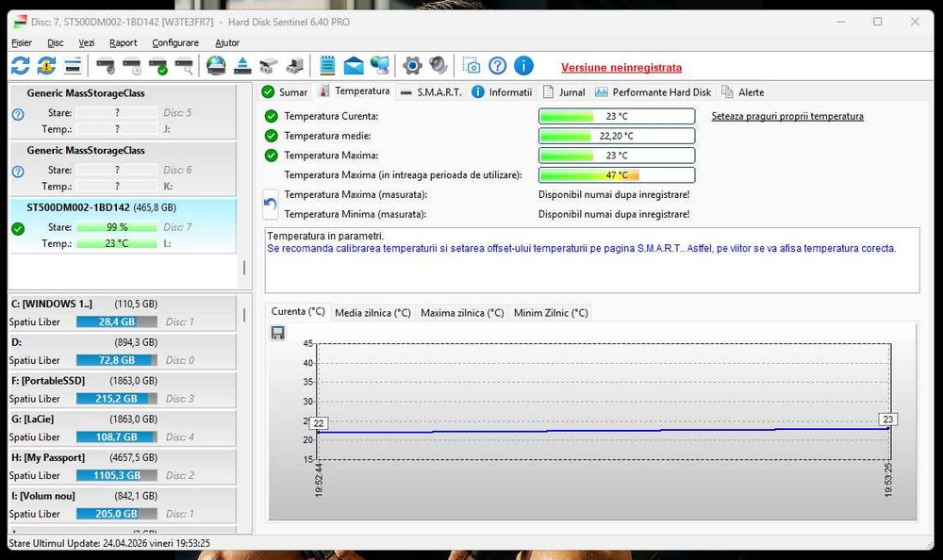The width and height of the screenshot is (943, 560).
Task: Click the blue info circle toolbar icon
Action: pos(523,66)
